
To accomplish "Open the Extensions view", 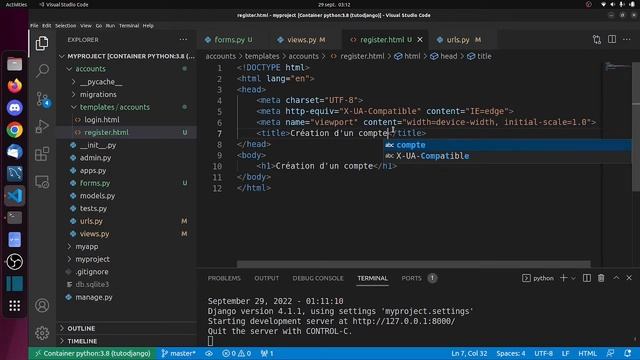I will pyautogui.click(x=42, y=154).
